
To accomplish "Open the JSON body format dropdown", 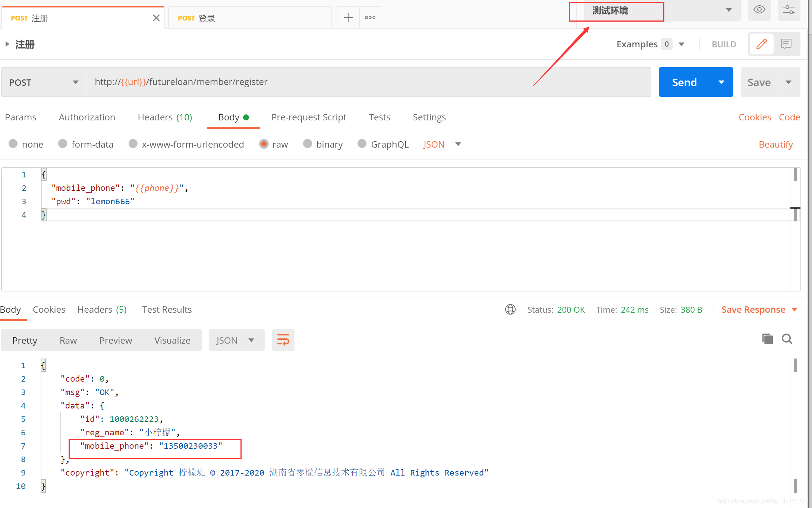I will [x=442, y=144].
